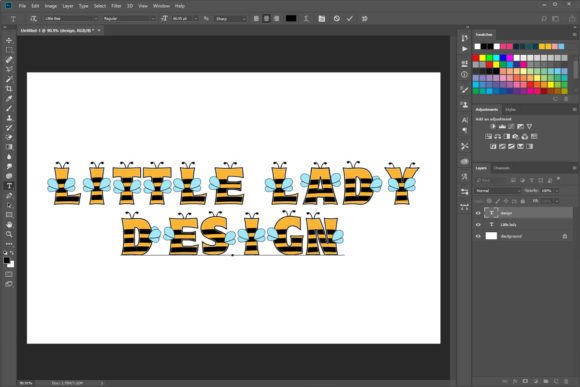The width and height of the screenshot is (580, 387).
Task: Open the layer blend mode Normal dropdown
Action: (498, 191)
